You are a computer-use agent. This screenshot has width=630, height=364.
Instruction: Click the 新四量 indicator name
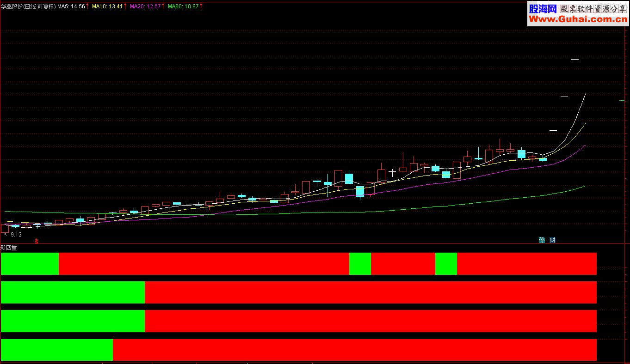click(9, 248)
